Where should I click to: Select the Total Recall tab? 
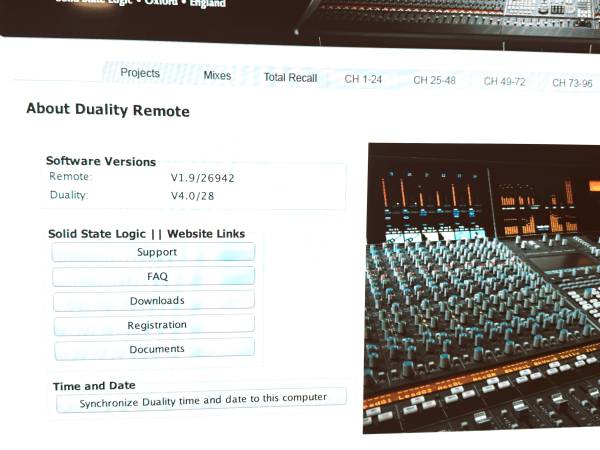(x=290, y=77)
